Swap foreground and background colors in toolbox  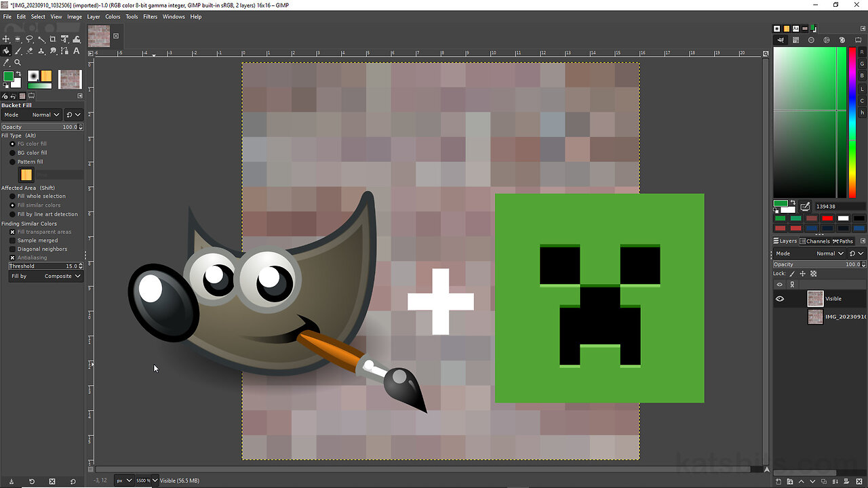pyautogui.click(x=18, y=74)
